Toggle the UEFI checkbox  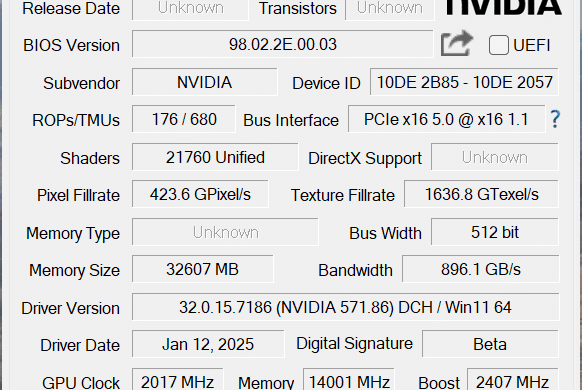498,45
